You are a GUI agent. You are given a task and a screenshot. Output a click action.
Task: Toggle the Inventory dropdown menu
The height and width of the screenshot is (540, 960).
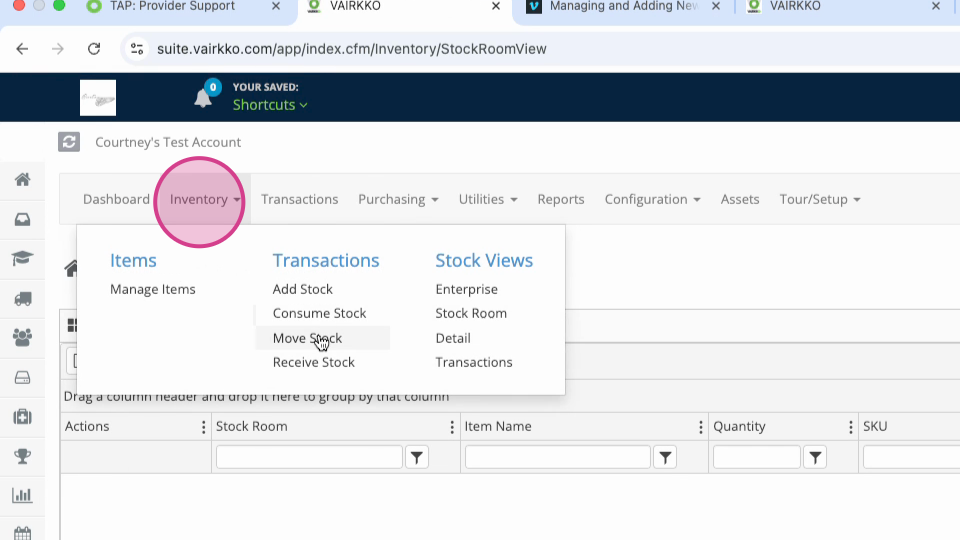(204, 200)
